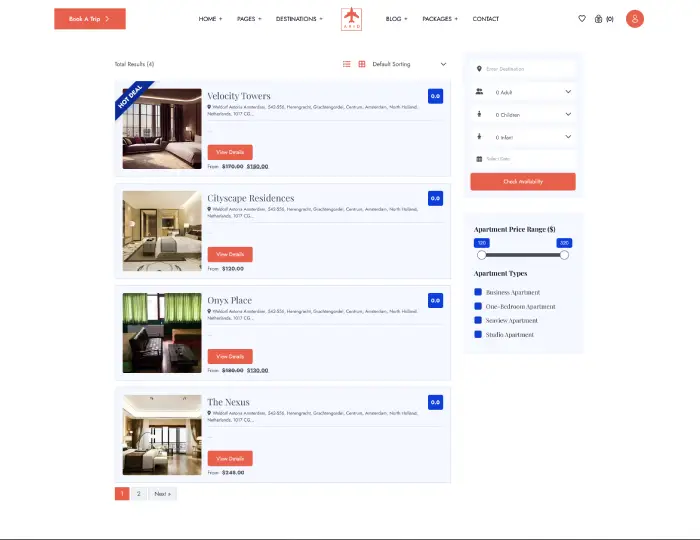Click the infant person icon
The width and height of the screenshot is (700, 540).
coord(479,137)
